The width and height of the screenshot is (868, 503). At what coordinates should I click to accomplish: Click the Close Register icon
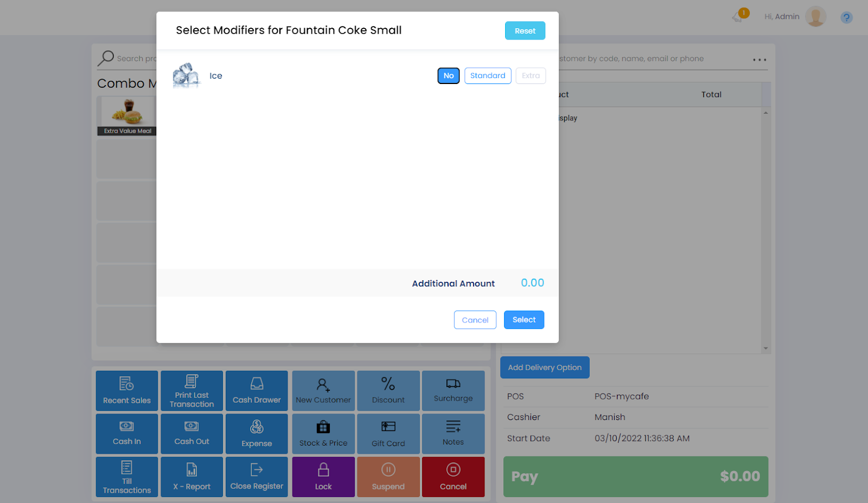[257, 470]
